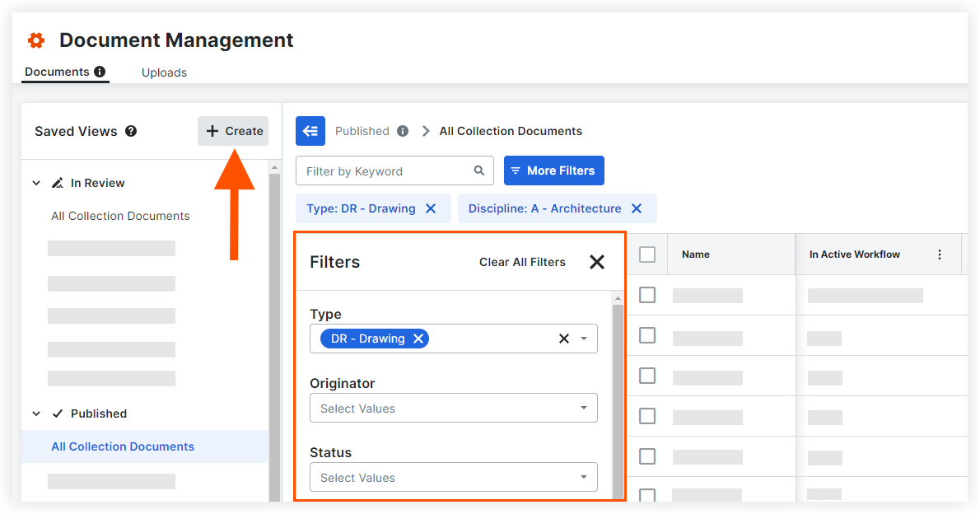Click the Create saved view button
Viewport: 980px width, 514px height.
233,131
